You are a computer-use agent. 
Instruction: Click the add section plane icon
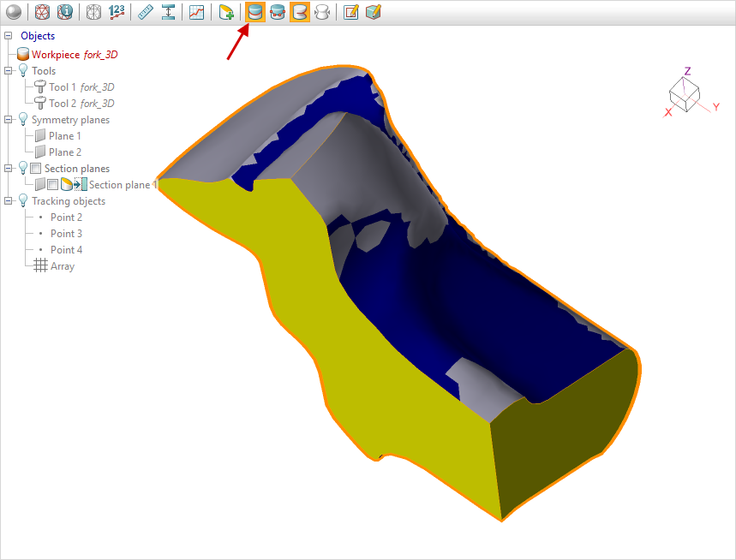[x=226, y=12]
